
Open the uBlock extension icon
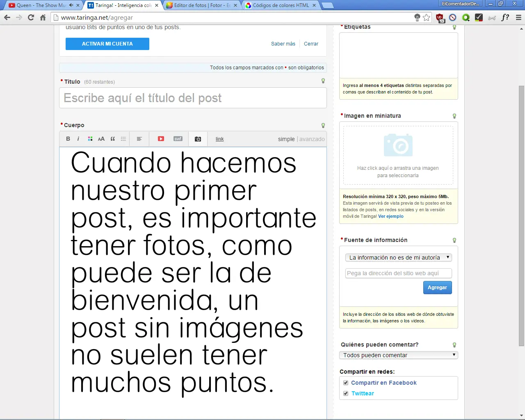point(440,18)
